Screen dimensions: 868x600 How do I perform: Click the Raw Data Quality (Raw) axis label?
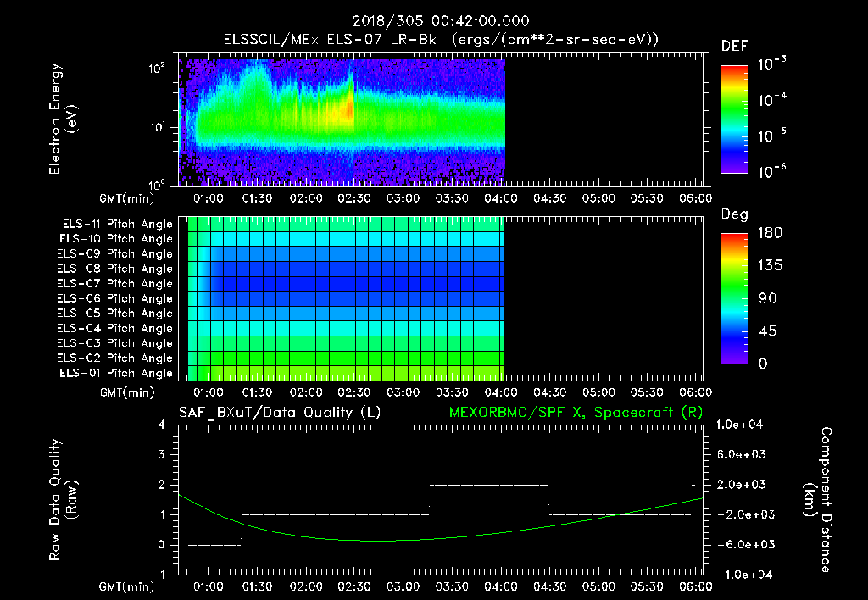[x=63, y=500]
